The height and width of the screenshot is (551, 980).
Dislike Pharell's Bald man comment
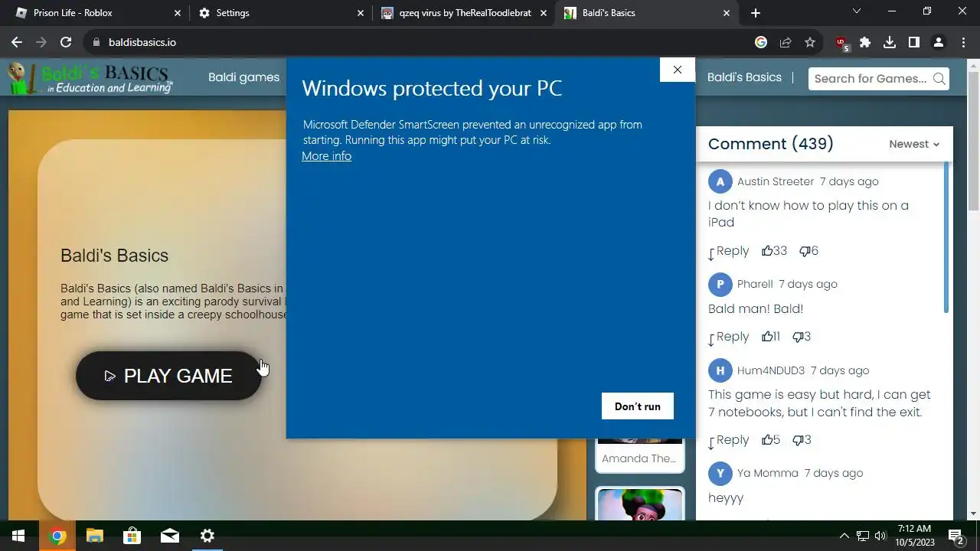click(802, 337)
